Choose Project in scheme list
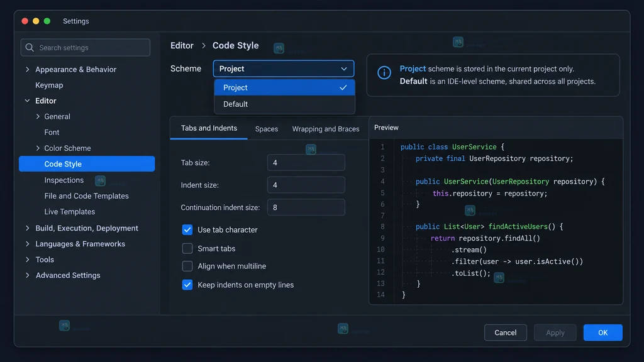This screenshot has height=362, width=644. point(284,87)
